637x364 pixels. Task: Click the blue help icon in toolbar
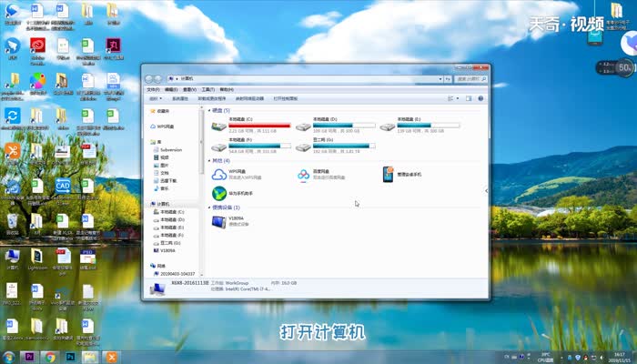pyautogui.click(x=480, y=98)
